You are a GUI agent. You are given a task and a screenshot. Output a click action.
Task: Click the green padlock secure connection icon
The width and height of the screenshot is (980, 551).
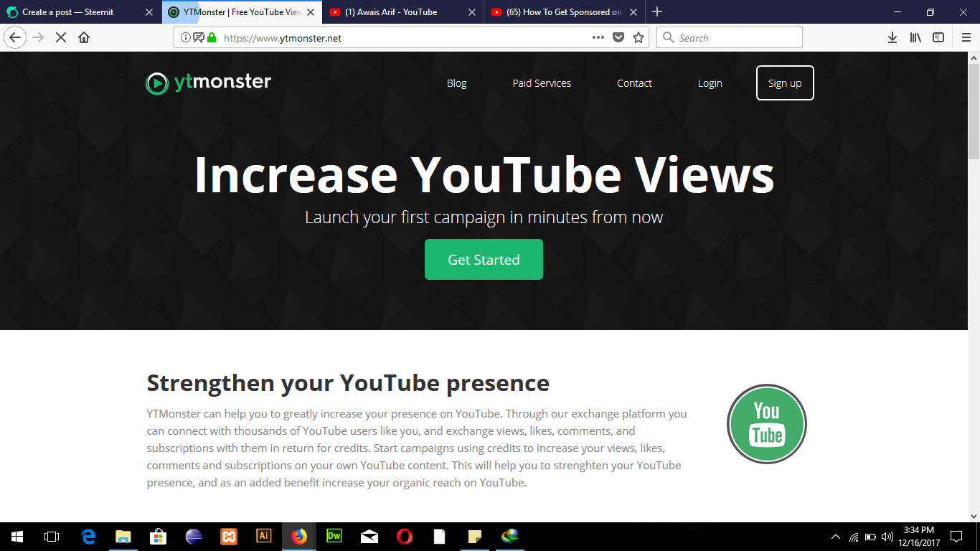click(212, 38)
